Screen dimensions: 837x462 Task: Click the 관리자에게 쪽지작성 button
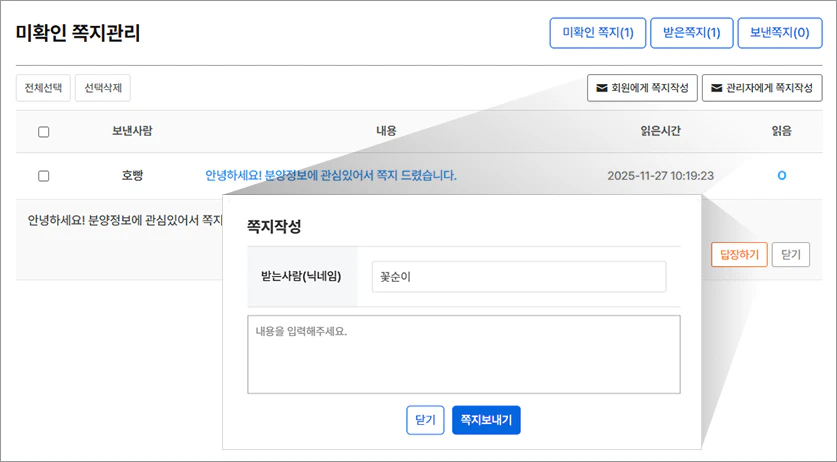click(x=762, y=88)
